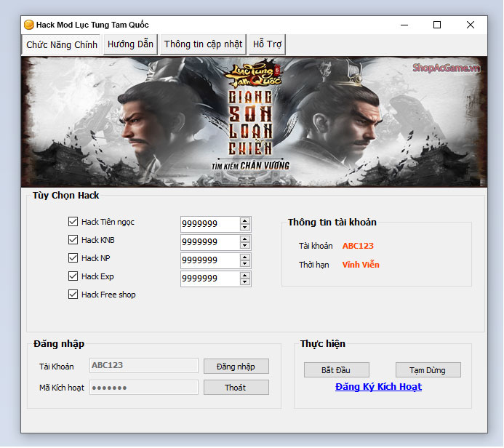The width and height of the screenshot is (504, 448).
Task: Toggle the Hack Exp checkbox
Action: point(73,276)
